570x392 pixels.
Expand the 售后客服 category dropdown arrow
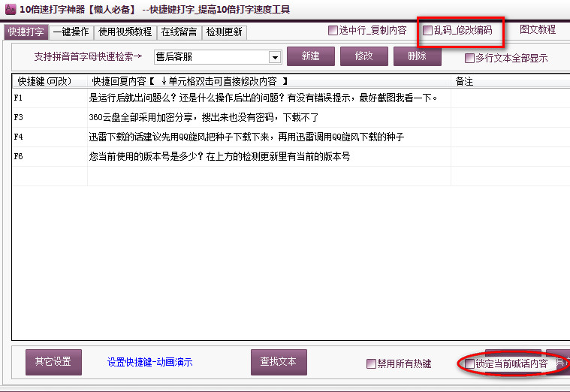click(275, 58)
